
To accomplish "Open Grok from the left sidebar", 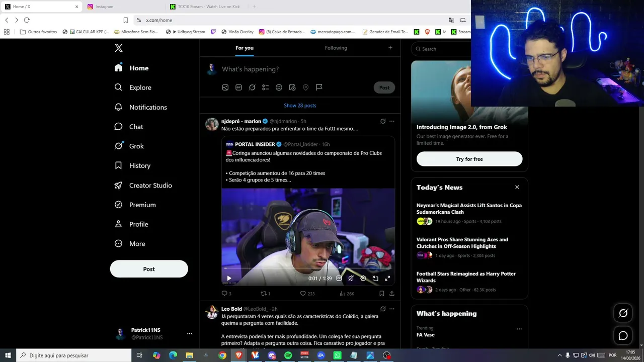I will coord(129,146).
